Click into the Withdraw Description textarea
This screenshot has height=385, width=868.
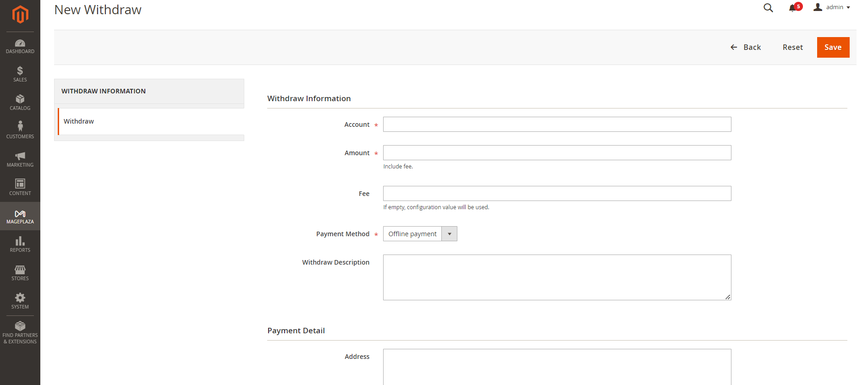click(x=557, y=277)
